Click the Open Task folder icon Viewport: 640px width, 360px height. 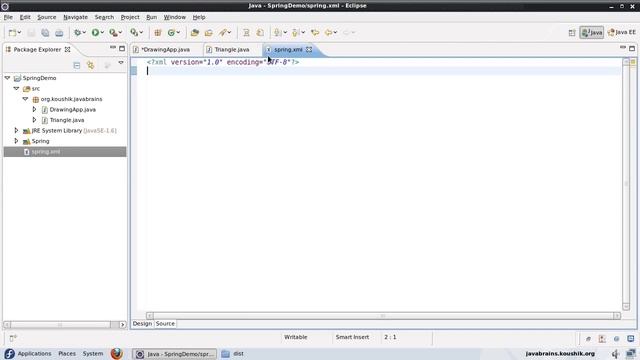tap(209, 33)
